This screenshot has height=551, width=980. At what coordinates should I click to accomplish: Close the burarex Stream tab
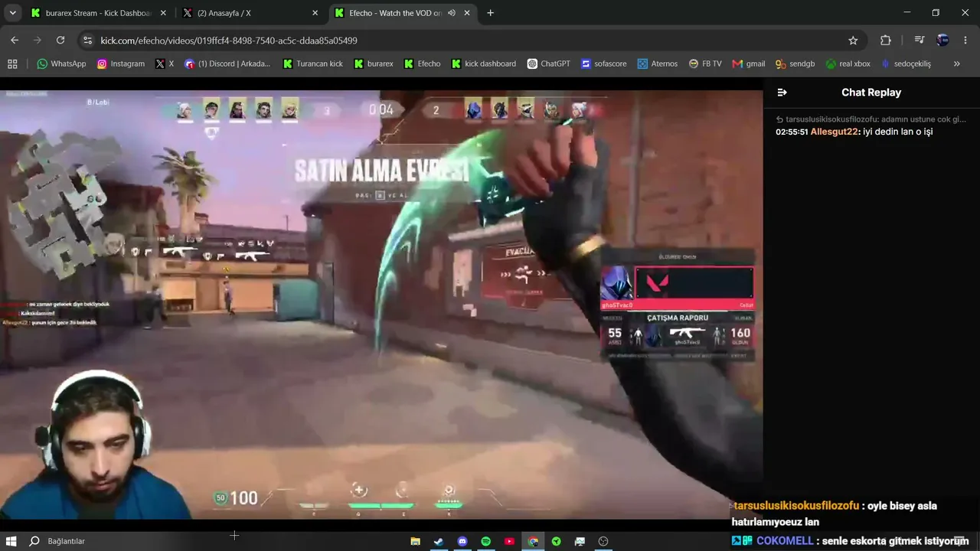(163, 13)
